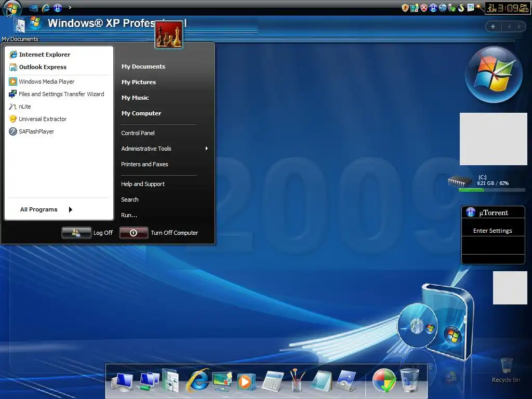Click the chess user picture on the Start menu

tap(169, 35)
